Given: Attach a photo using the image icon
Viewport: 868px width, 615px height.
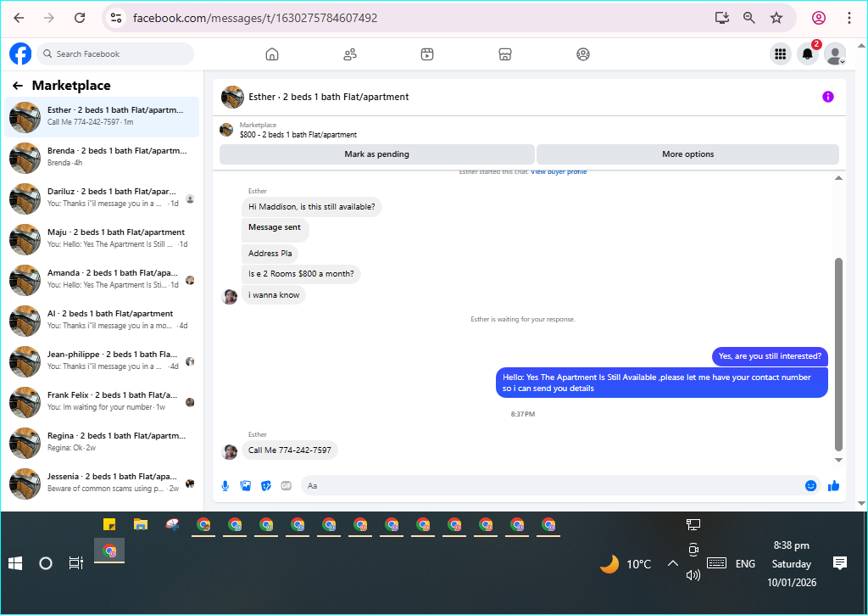Looking at the screenshot, I should pos(246,486).
